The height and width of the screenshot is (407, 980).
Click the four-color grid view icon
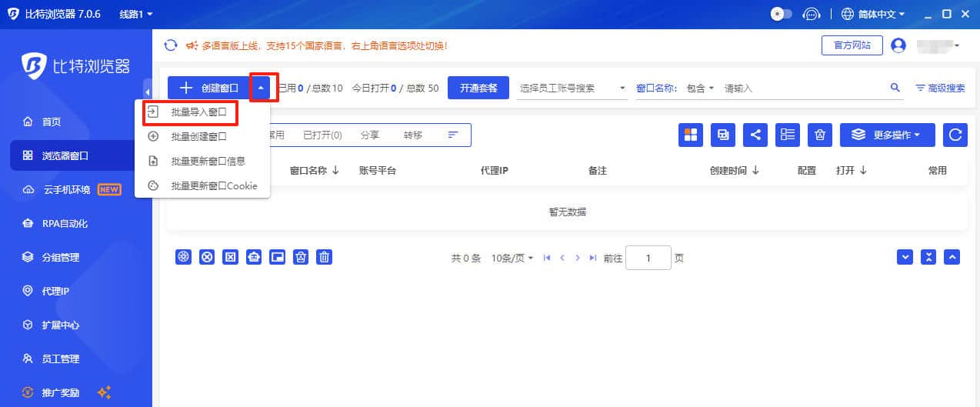pyautogui.click(x=690, y=135)
